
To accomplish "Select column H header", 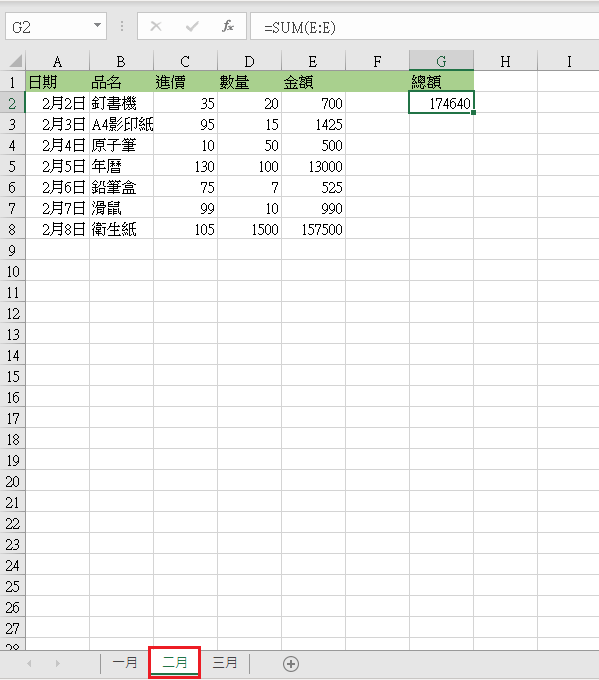I will click(x=505, y=61).
